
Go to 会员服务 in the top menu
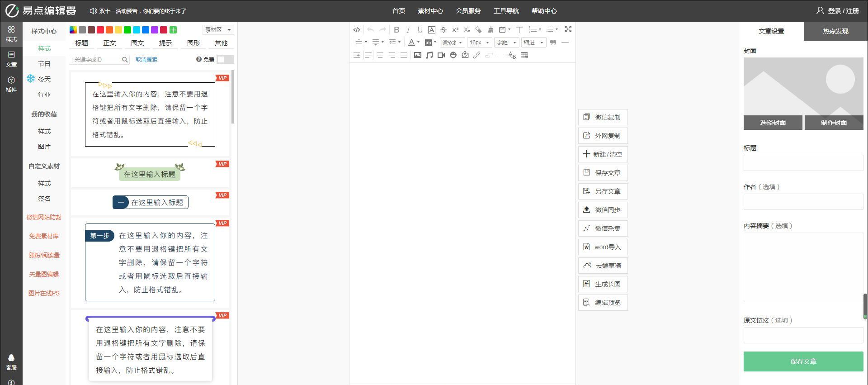point(468,11)
